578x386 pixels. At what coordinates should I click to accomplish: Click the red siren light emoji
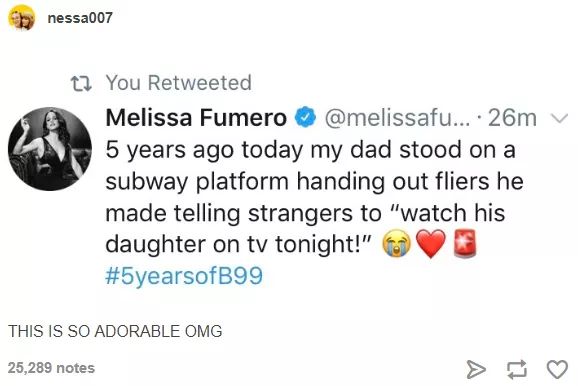464,243
